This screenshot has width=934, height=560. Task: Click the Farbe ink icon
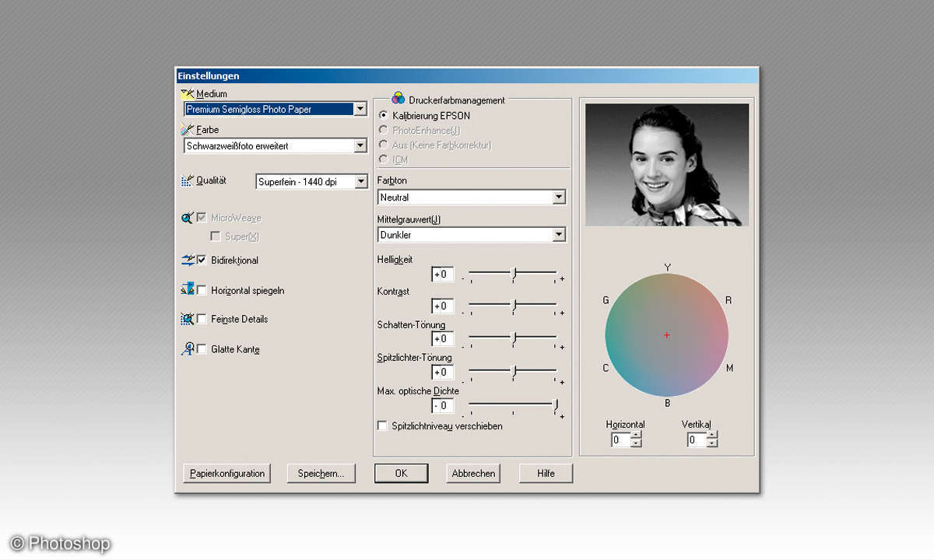pyautogui.click(x=187, y=130)
